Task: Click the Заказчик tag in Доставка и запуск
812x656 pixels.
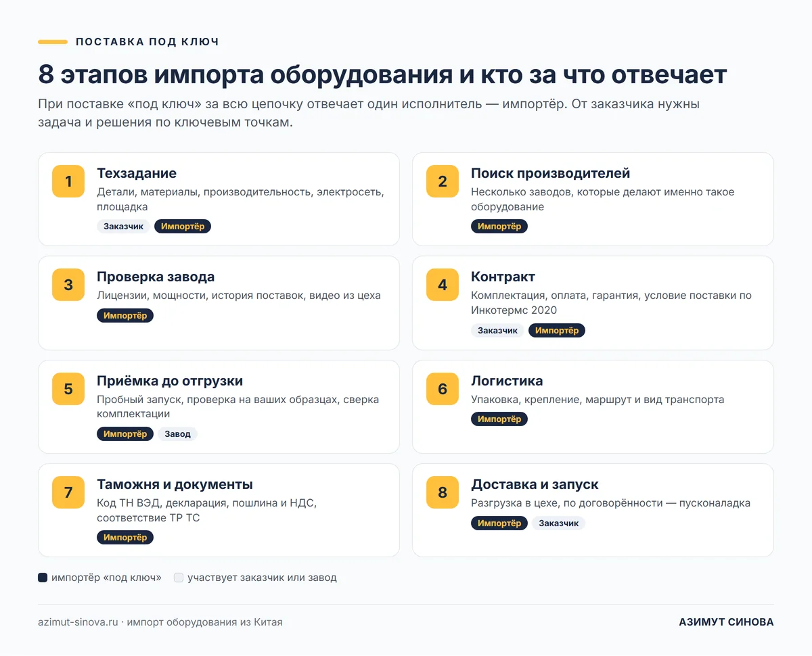Action: 558,523
